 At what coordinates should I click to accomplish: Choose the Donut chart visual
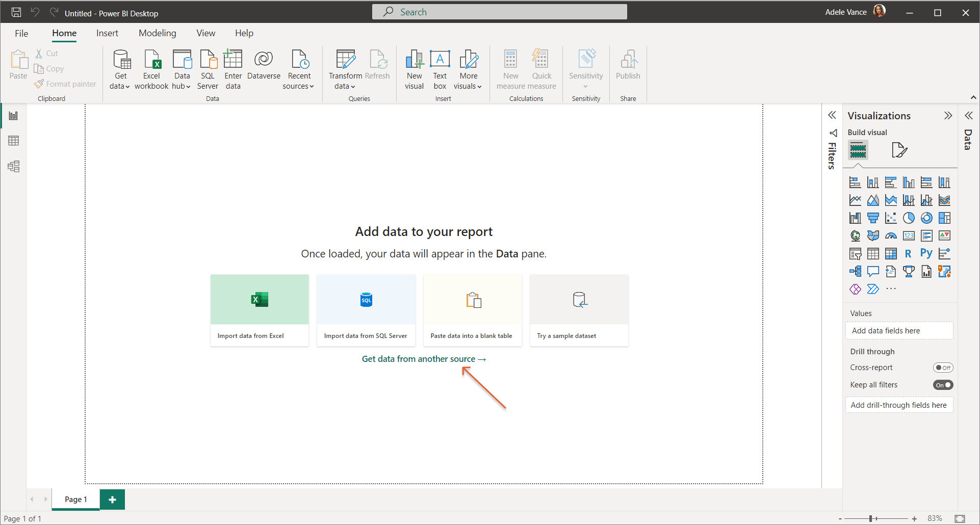[x=926, y=218]
